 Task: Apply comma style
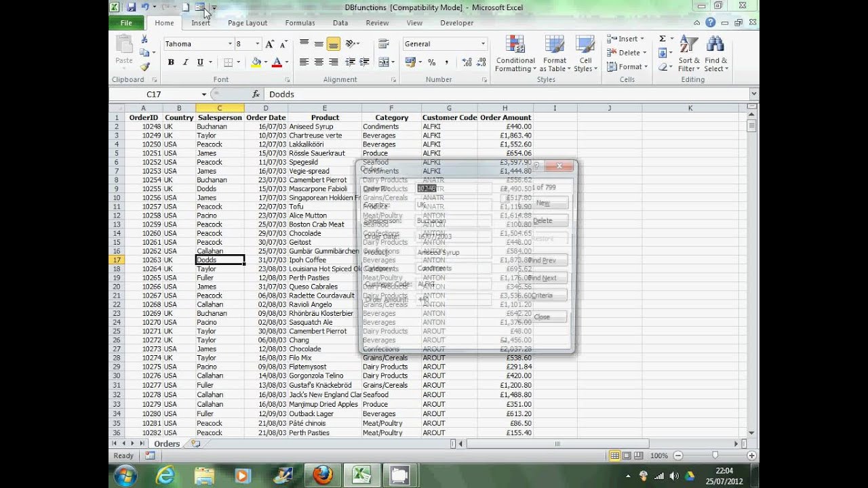pyautogui.click(x=447, y=62)
